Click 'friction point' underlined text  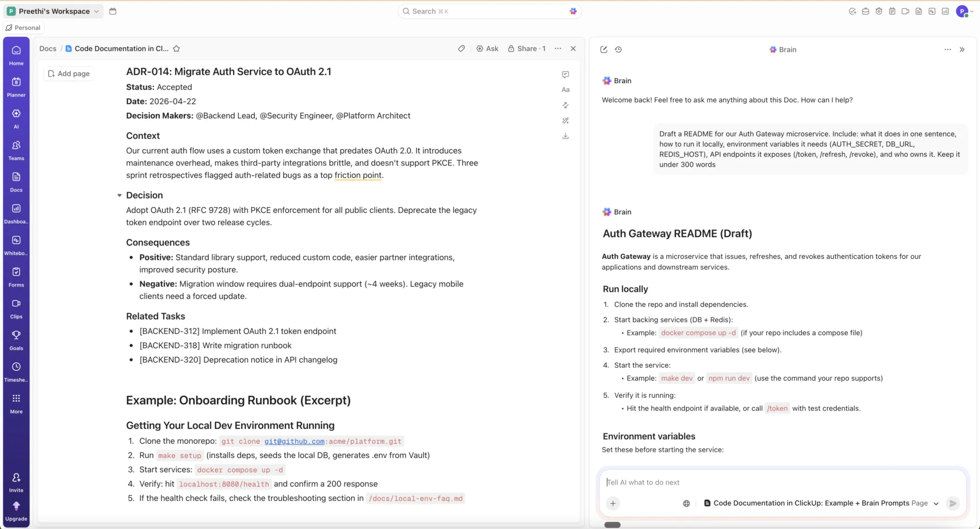click(358, 175)
